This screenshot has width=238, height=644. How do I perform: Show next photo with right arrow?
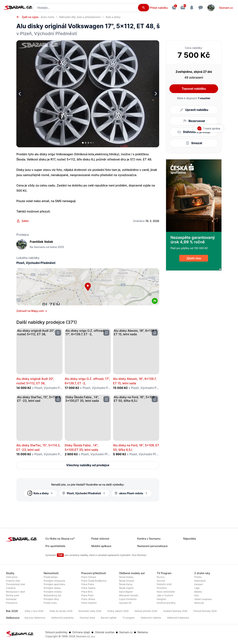click(x=155, y=94)
